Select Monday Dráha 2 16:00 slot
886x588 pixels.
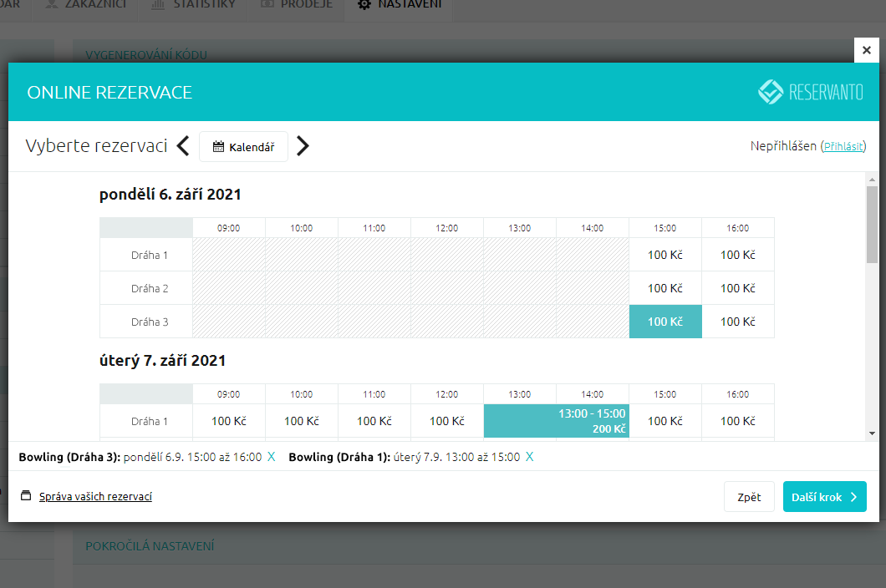coord(737,288)
